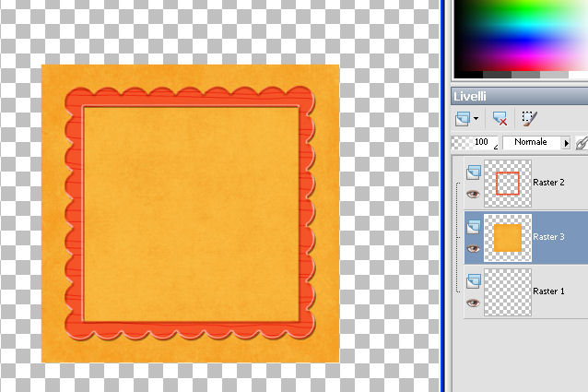
Task: Hide the Raster 2 layer
Action: pyautogui.click(x=473, y=194)
